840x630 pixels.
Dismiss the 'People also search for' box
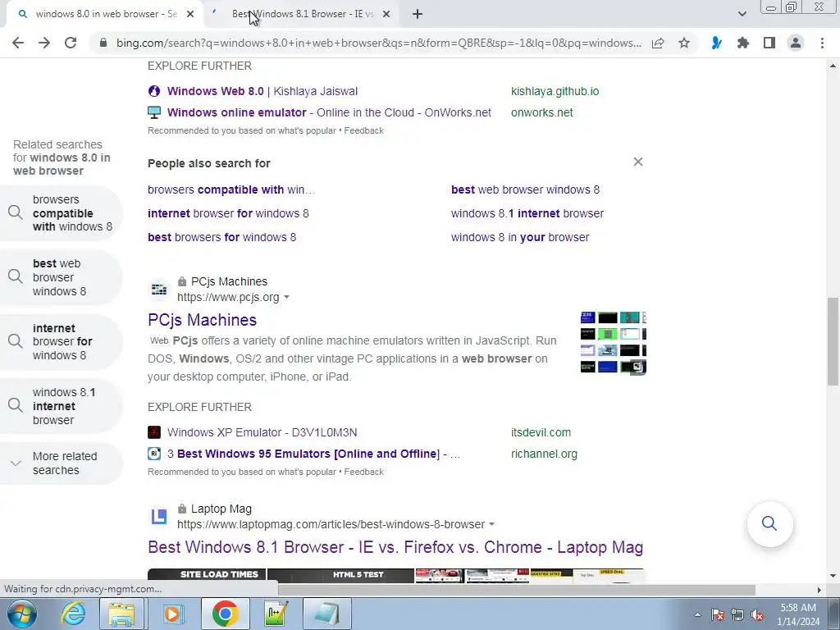point(637,162)
